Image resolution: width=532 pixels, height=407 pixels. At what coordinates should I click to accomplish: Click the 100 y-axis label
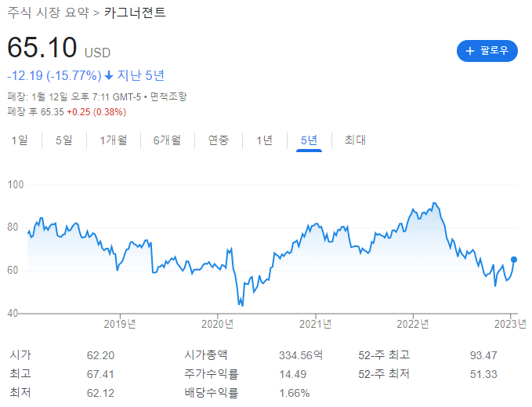[x=16, y=184]
